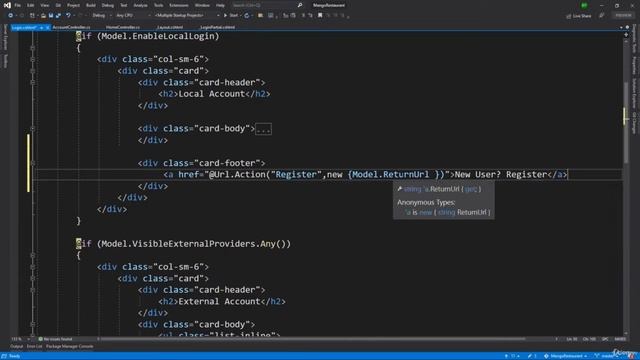This screenshot has height=360, width=640.
Task: Expand the collapsed card-body div
Action: 33,128
